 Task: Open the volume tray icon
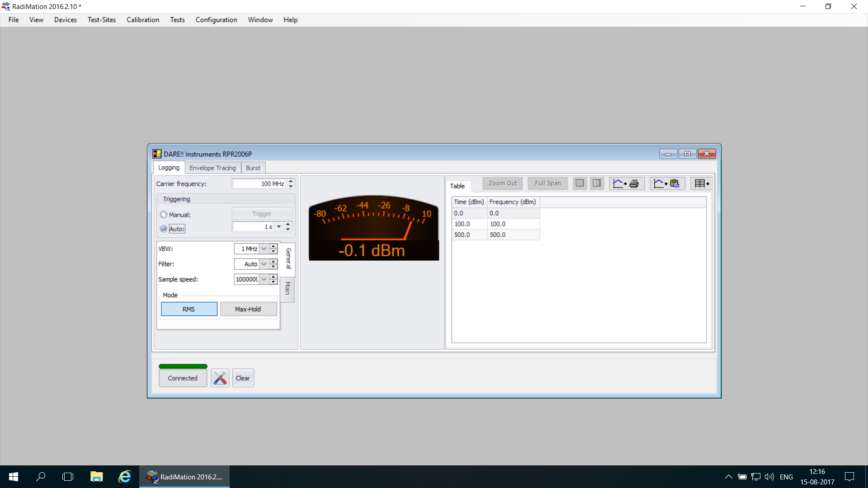(x=769, y=477)
